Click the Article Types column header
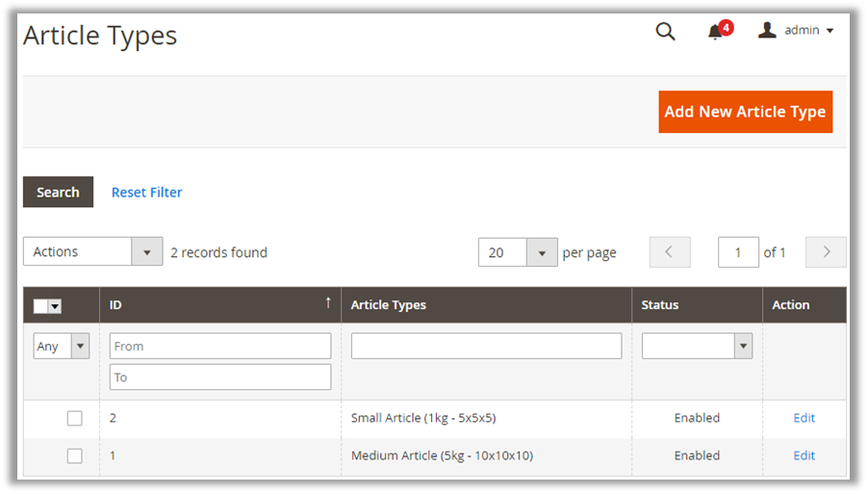This screenshot has height=494, width=868. [389, 305]
